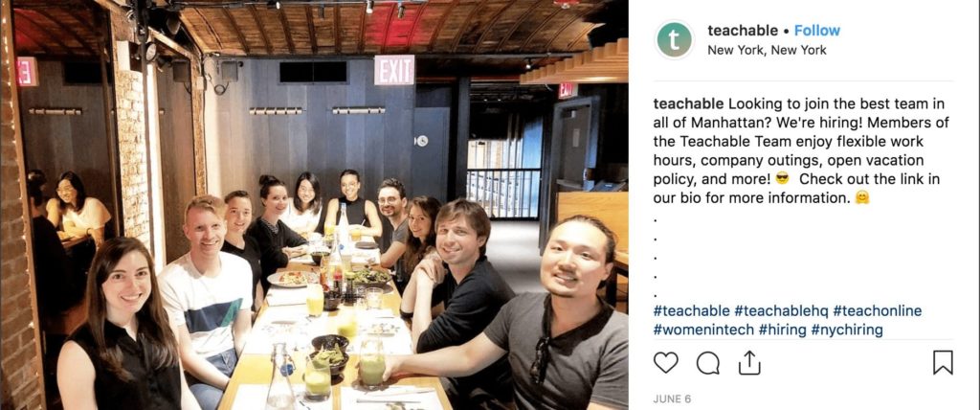Share the post via upload arrow icon
The width and height of the screenshot is (980, 410).
(x=748, y=362)
